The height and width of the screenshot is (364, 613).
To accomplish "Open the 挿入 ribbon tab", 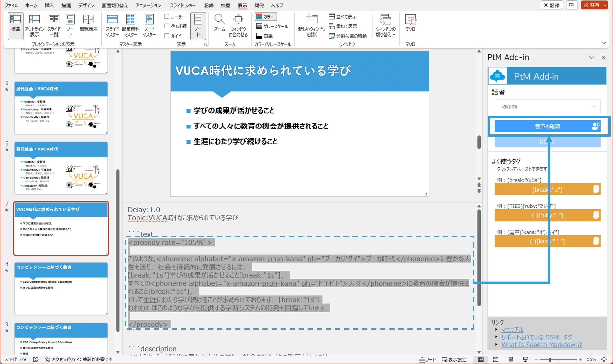I will tap(49, 6).
